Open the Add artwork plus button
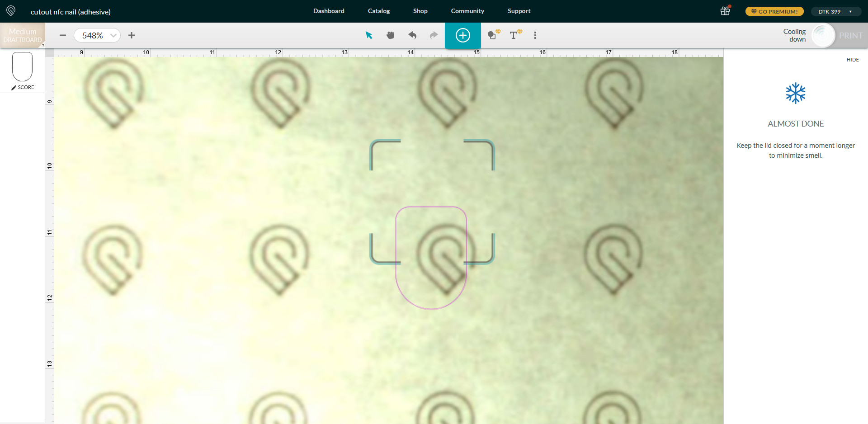This screenshot has height=424, width=868. [x=463, y=35]
